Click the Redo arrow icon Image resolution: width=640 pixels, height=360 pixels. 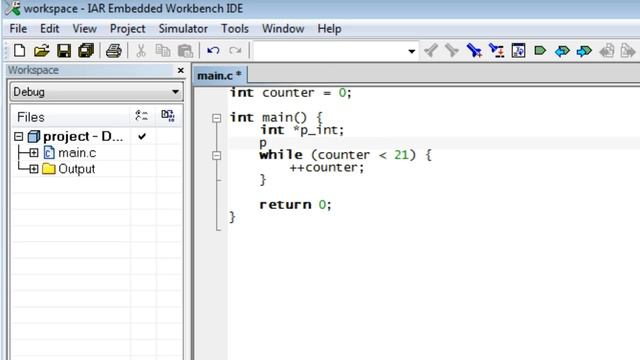coord(235,51)
